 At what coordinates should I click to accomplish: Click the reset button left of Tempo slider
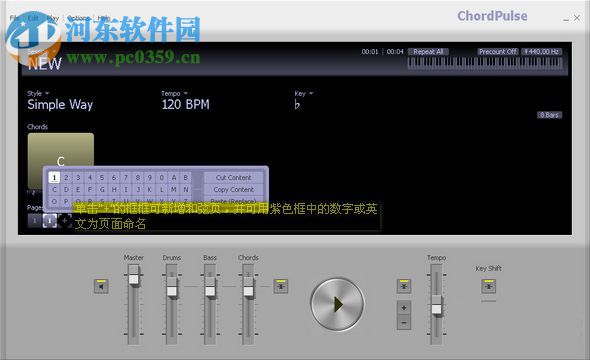pyautogui.click(x=404, y=286)
